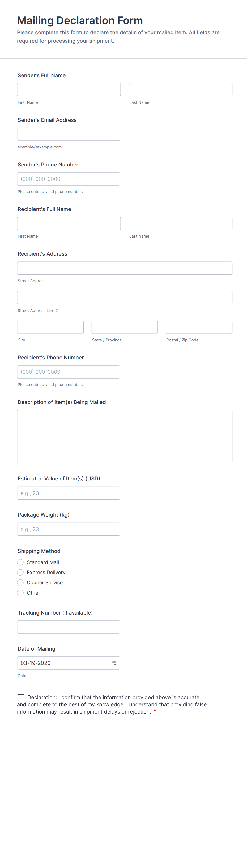Click the Street Address Line 2 field
This screenshot has height=868, width=247.
click(124, 298)
